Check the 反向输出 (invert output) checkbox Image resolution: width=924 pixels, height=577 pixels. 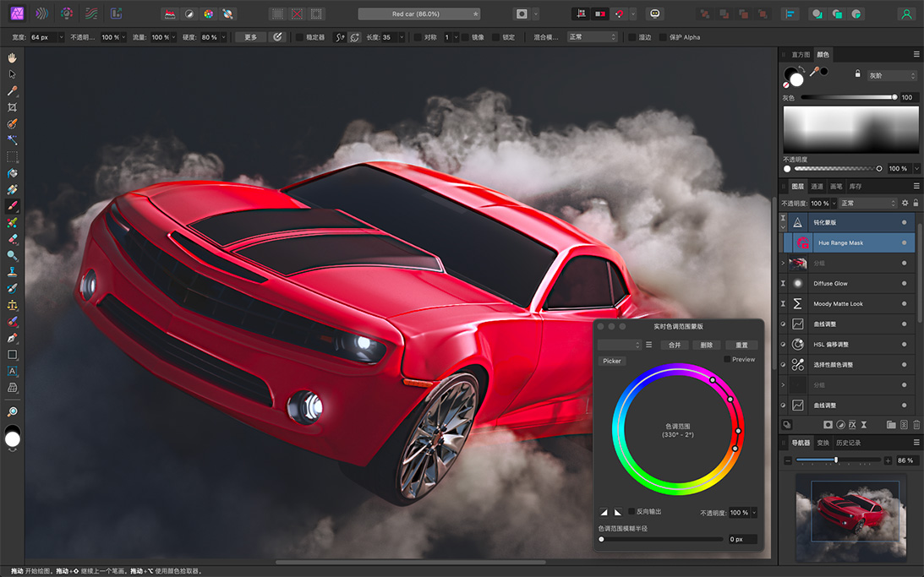click(x=631, y=512)
